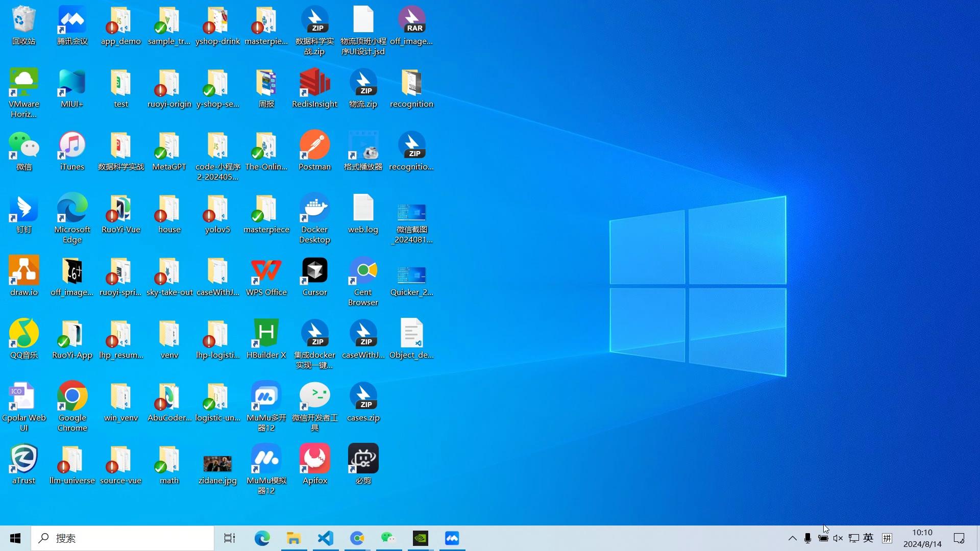
Task: Select the Cpolar Web UI shortcut
Action: [23, 407]
